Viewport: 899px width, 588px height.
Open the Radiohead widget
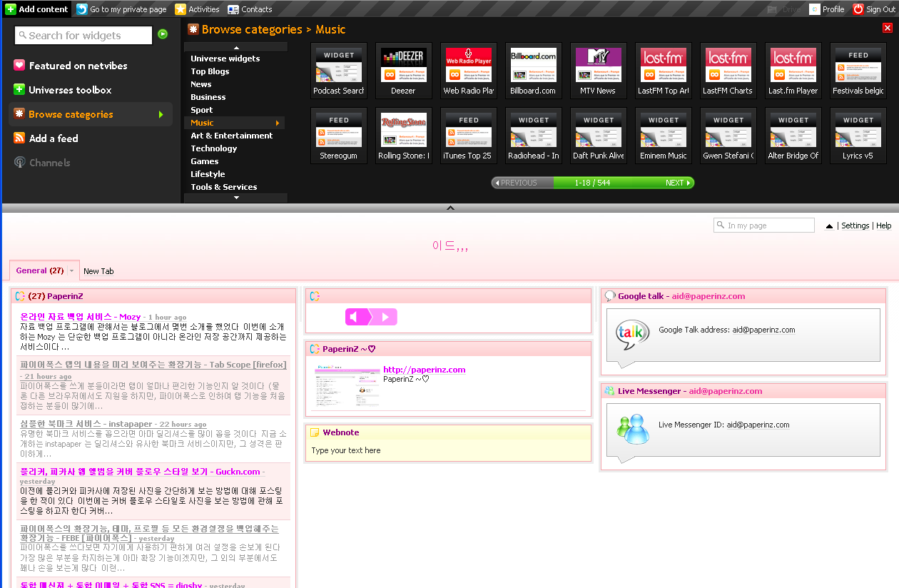tap(533, 136)
